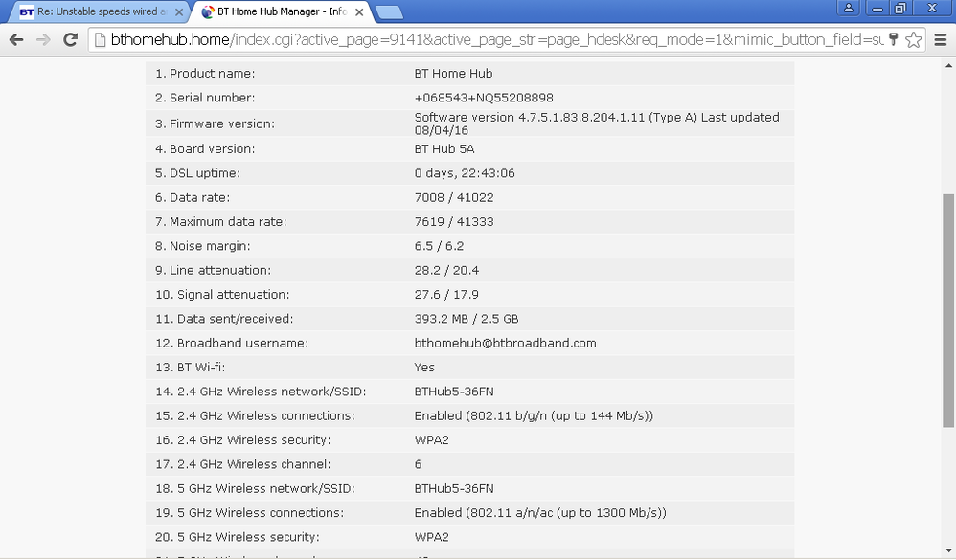
Task: Restore down the Chrome window
Action: click(899, 8)
